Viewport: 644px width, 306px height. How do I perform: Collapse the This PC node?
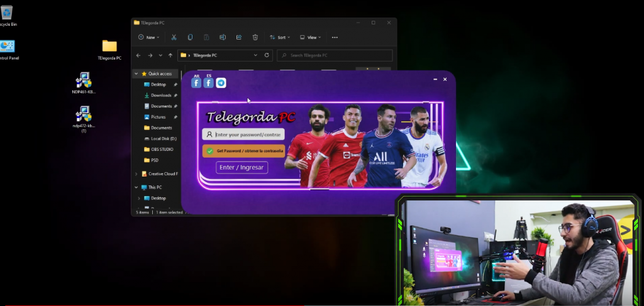[x=136, y=187]
